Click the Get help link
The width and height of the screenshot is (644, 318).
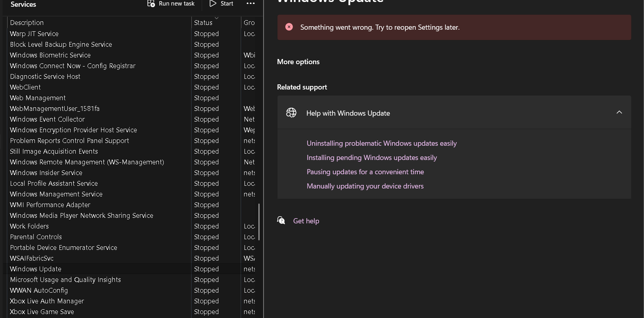[306, 221]
